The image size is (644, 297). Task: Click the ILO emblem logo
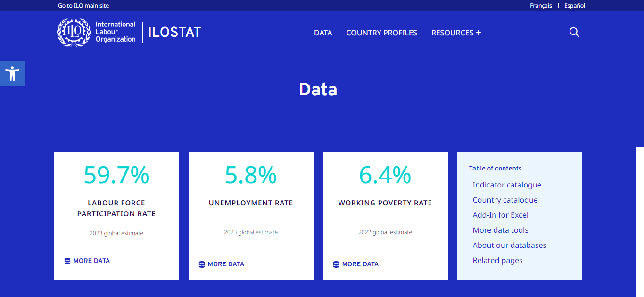[74, 32]
